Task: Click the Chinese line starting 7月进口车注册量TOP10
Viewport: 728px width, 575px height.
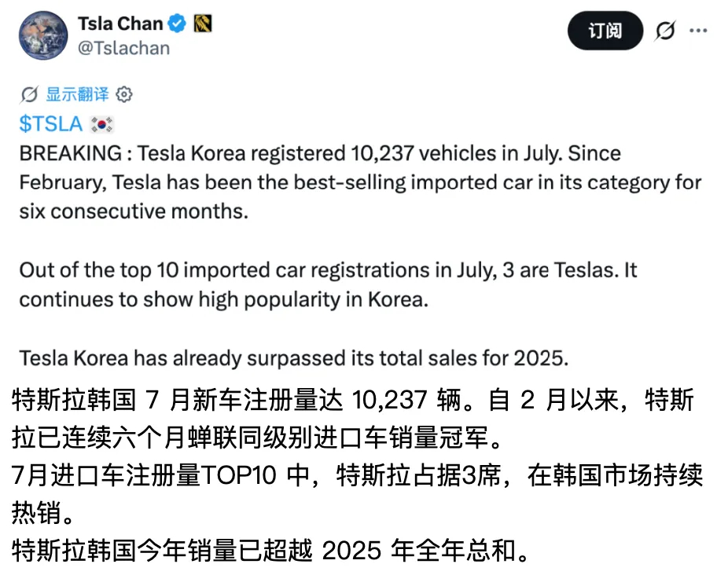Action: click(357, 475)
